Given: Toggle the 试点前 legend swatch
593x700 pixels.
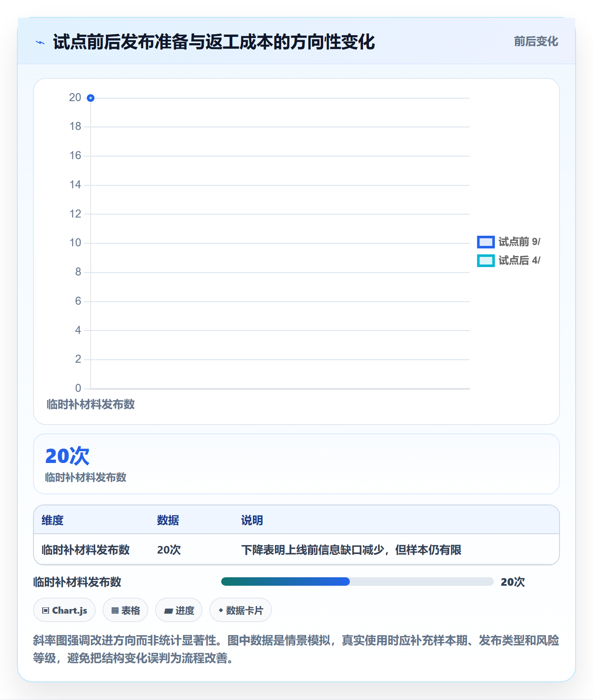Looking at the screenshot, I should pyautogui.click(x=485, y=242).
